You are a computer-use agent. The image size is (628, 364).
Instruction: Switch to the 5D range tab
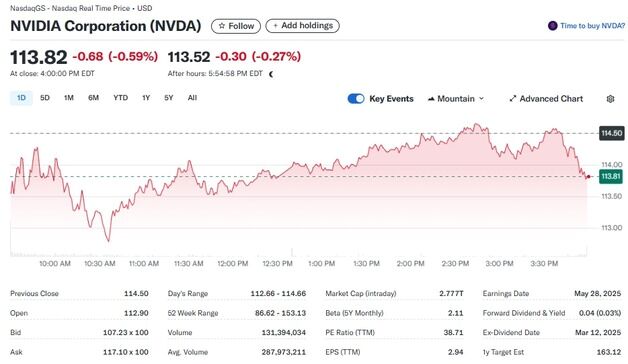click(45, 98)
